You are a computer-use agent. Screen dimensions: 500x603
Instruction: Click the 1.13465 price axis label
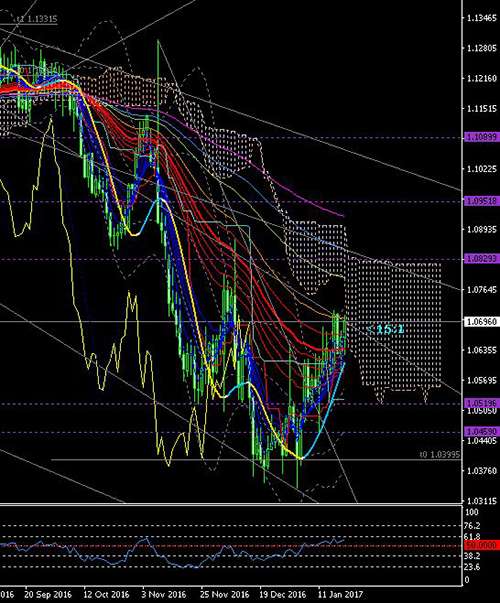[482, 18]
